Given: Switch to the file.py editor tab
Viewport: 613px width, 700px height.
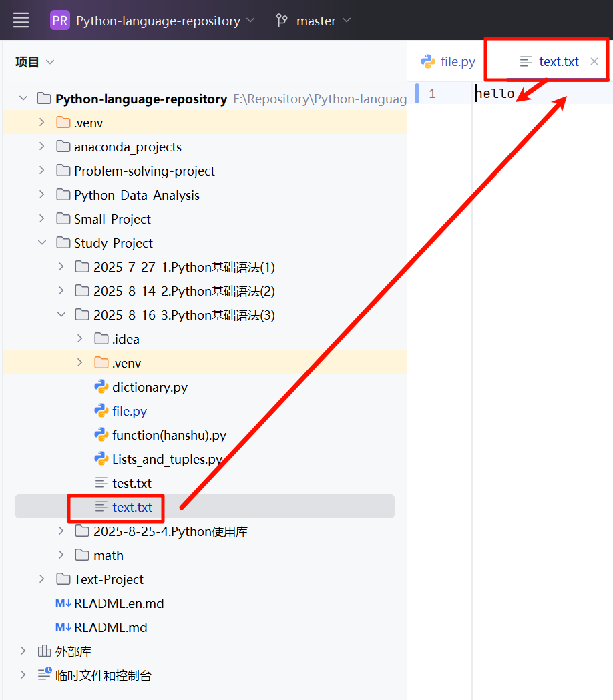Looking at the screenshot, I should click(x=448, y=61).
